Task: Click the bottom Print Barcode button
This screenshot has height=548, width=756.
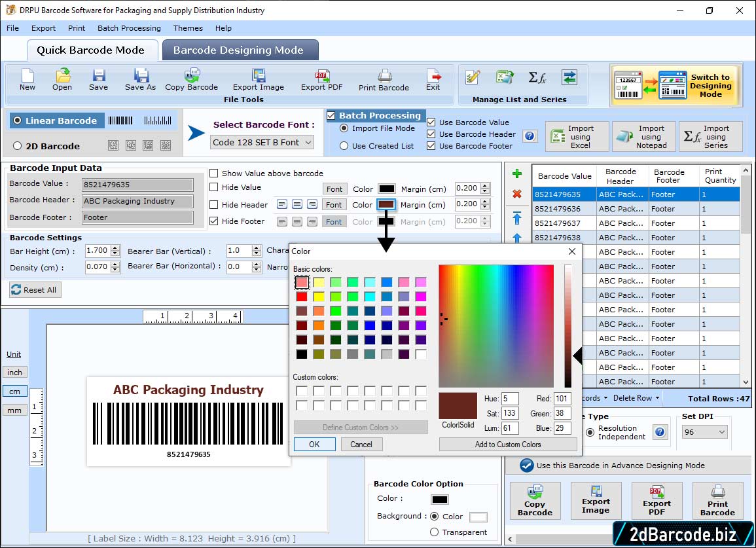Action: (x=717, y=501)
